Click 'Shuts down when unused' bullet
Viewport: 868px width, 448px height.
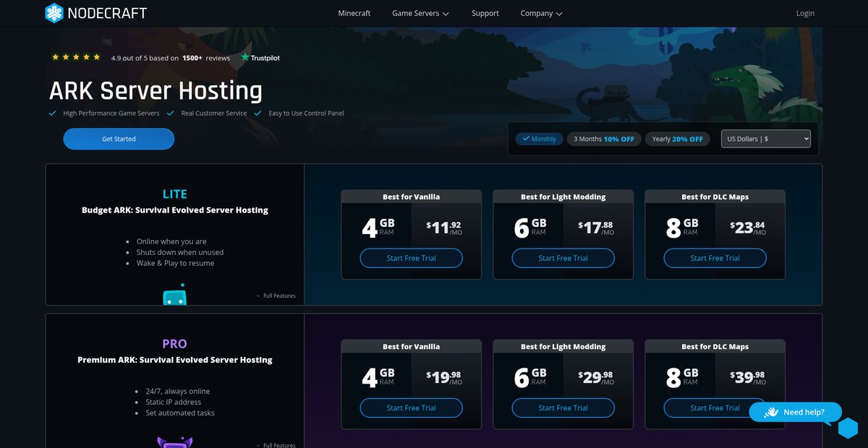pyautogui.click(x=180, y=252)
